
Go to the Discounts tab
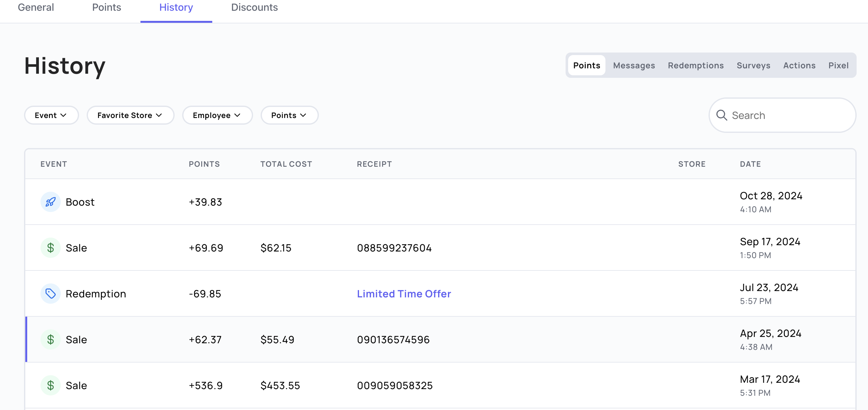tap(254, 7)
